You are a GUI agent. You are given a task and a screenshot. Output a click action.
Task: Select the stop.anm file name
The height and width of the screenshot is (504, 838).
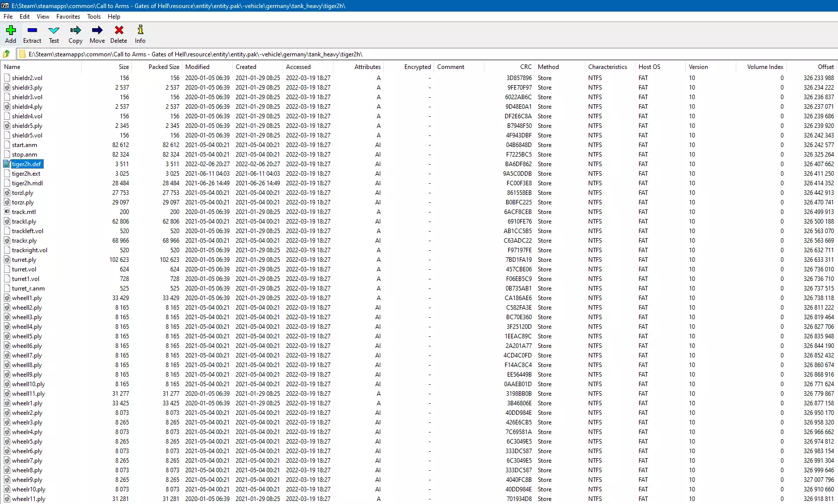coord(25,155)
